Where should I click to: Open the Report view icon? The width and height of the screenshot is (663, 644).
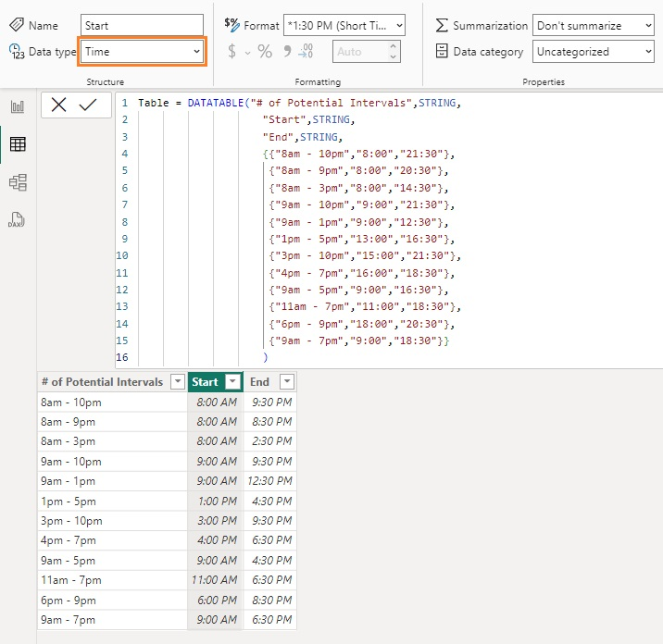[x=18, y=106]
